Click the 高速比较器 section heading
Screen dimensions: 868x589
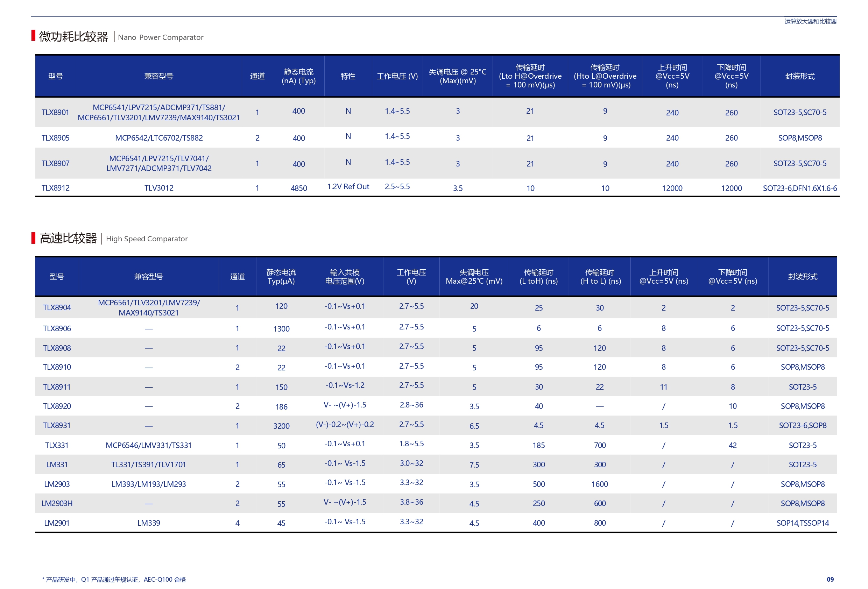click(x=68, y=238)
